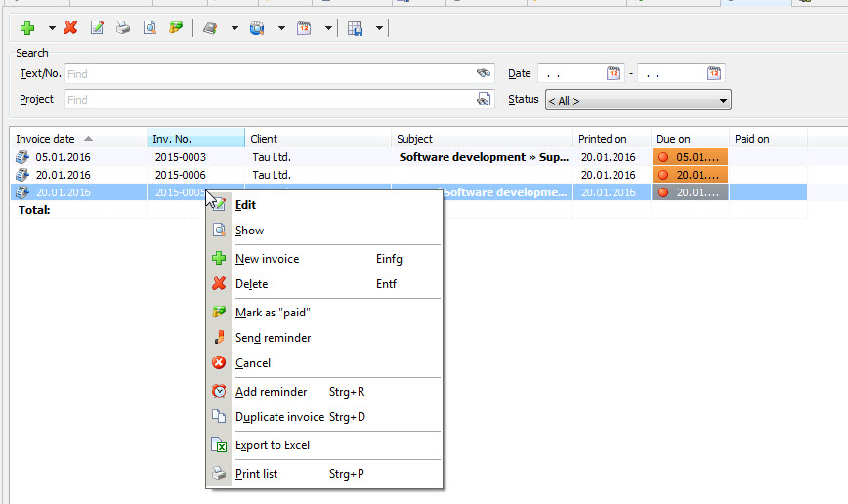The width and height of the screenshot is (848, 504).
Task: Click the show preview magnifier toolbar icon
Action: point(149,27)
